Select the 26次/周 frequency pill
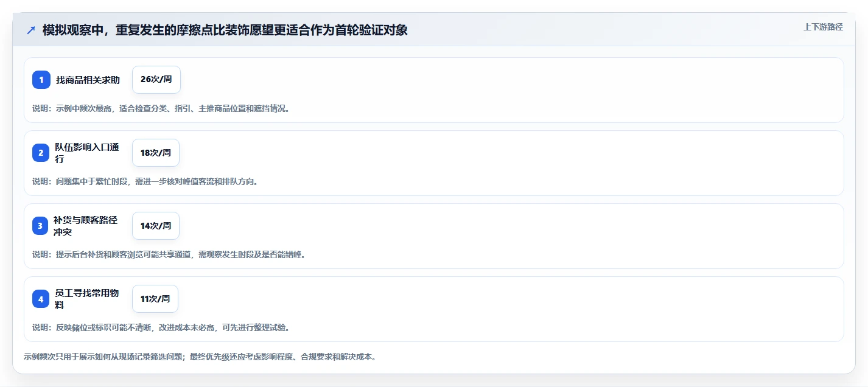The height and width of the screenshot is (387, 868). point(156,80)
